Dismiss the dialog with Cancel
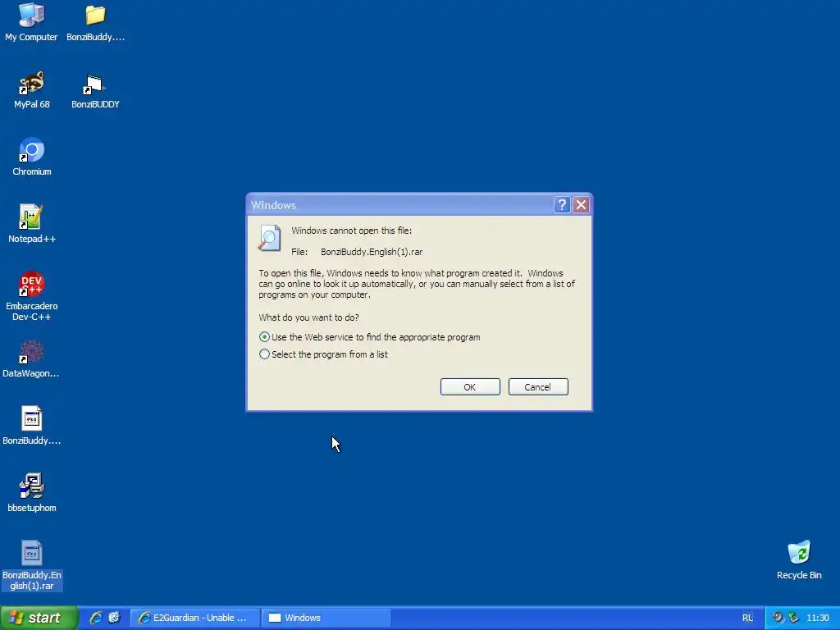 538,387
